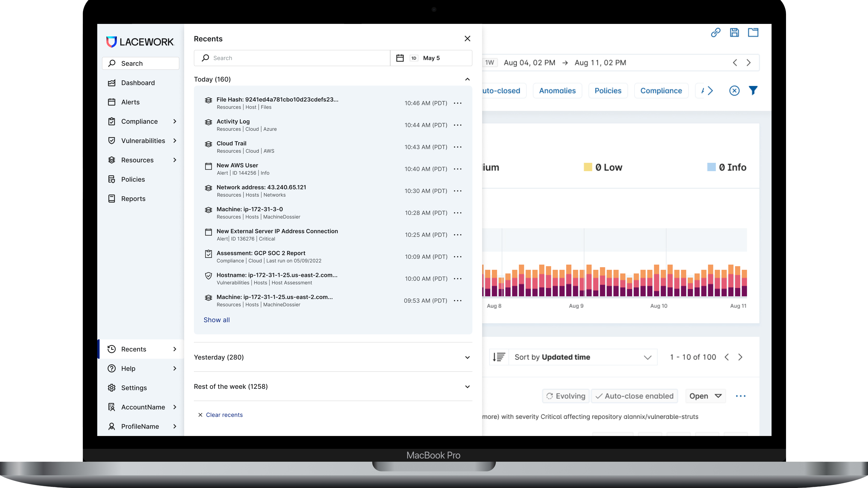Viewport: 868px width, 488px height.
Task: Toggle the Low severity legend swatch
Action: pos(588,167)
